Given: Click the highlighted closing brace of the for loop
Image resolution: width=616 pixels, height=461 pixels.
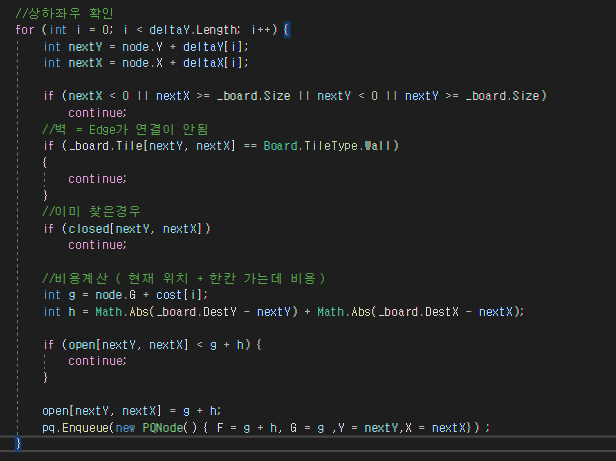Looking at the screenshot, I should pos(18,443).
